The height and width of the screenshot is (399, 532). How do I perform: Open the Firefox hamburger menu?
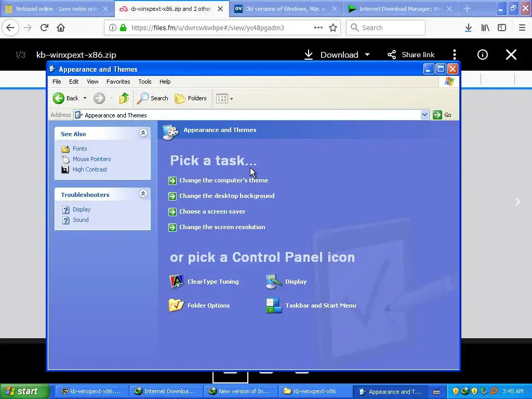(x=522, y=28)
